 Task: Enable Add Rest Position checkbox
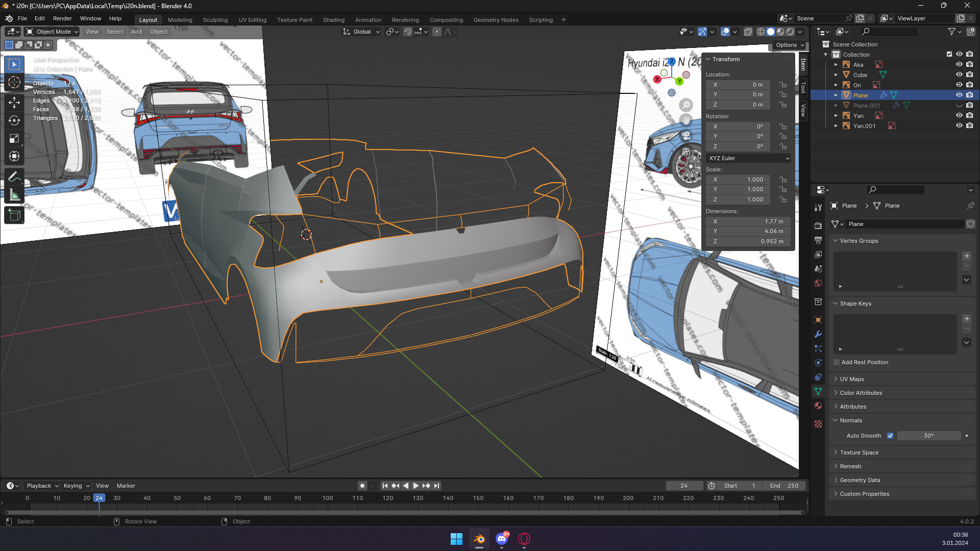click(x=837, y=362)
